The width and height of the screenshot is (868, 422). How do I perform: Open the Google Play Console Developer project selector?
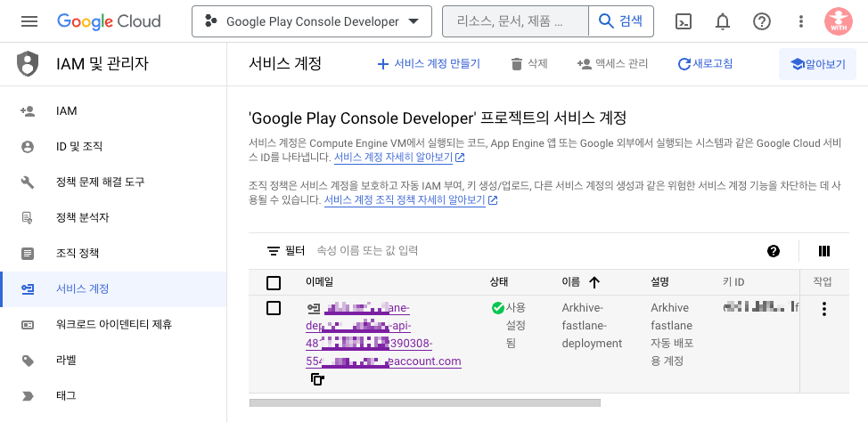click(312, 21)
